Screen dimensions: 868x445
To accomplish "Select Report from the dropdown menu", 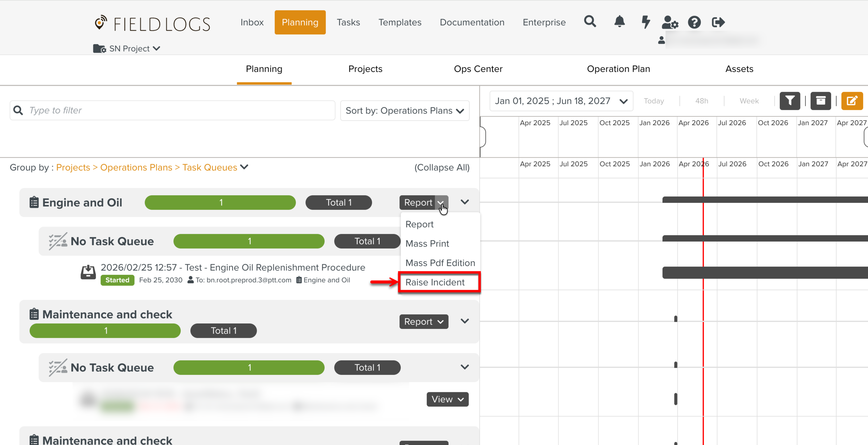I will click(x=419, y=224).
